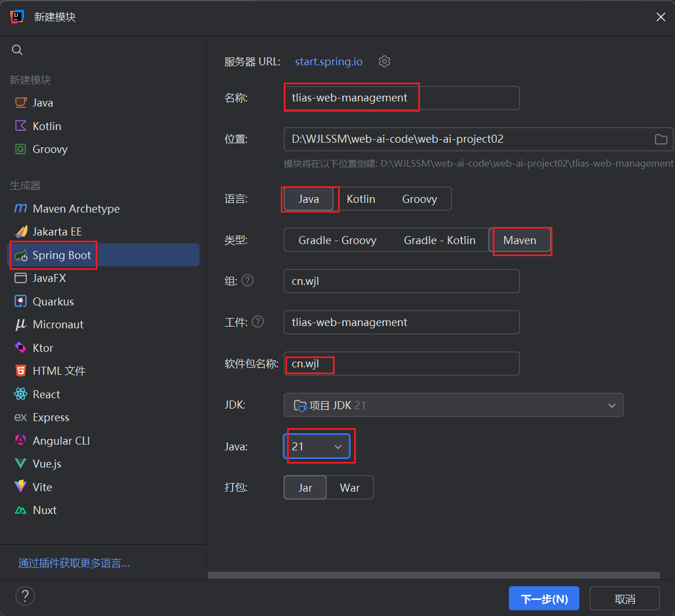Click 下一步(N) button

[x=544, y=598]
